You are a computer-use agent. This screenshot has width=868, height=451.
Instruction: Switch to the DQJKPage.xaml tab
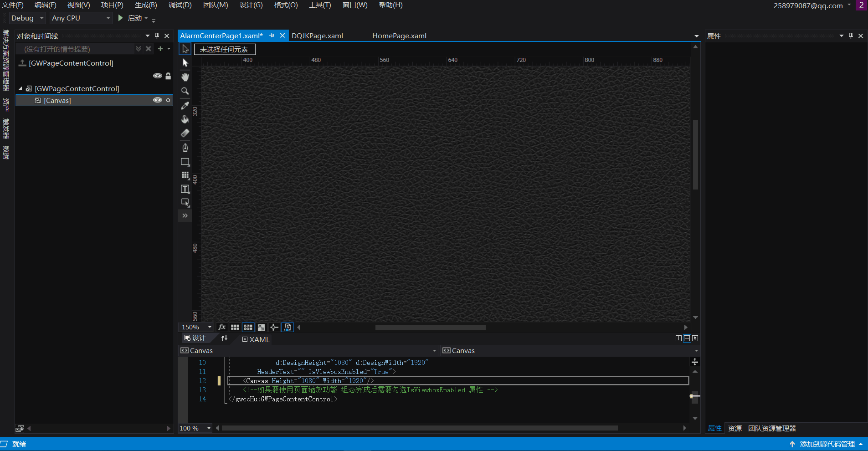pos(317,36)
